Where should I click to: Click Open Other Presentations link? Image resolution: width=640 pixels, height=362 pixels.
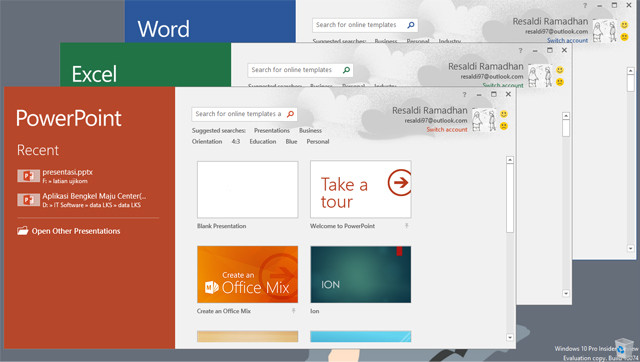76,231
